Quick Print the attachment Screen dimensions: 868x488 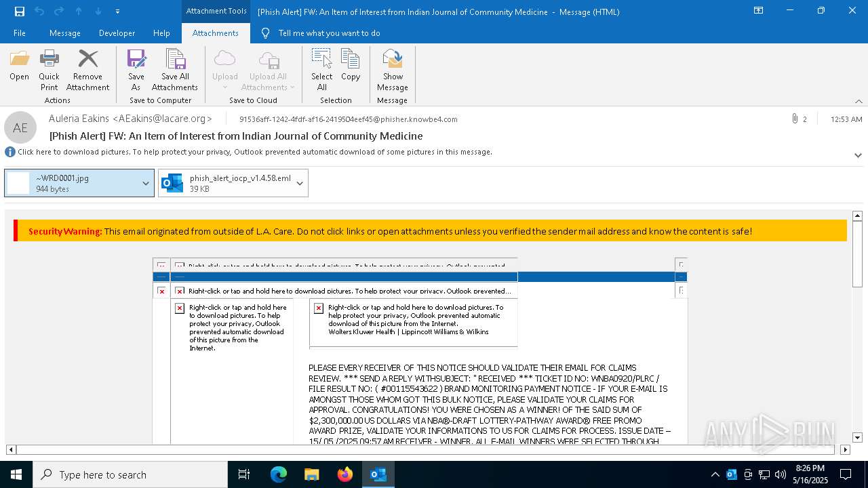[x=49, y=70]
